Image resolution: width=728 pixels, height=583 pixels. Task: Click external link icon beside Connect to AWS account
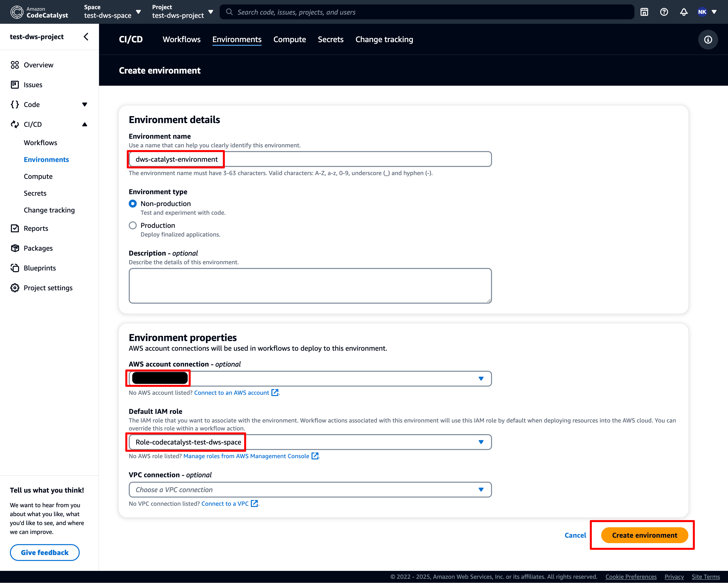pos(275,393)
